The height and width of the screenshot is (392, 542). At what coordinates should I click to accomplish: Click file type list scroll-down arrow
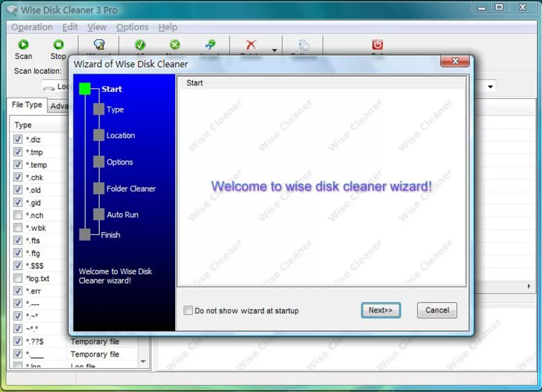[x=143, y=362]
